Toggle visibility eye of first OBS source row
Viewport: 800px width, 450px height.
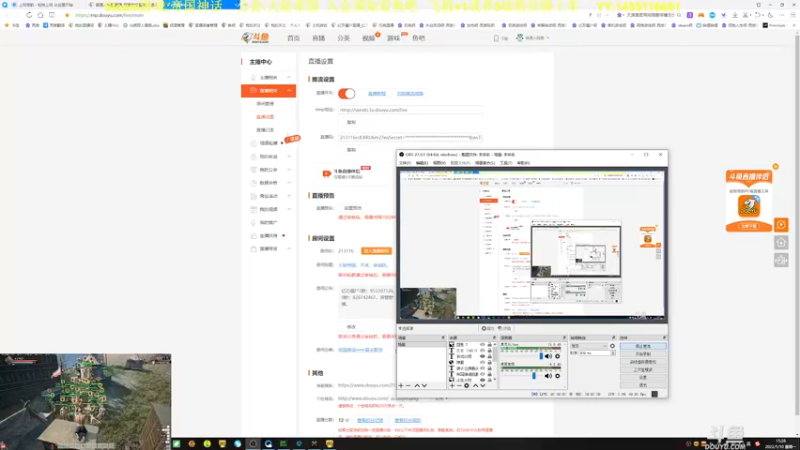point(483,345)
